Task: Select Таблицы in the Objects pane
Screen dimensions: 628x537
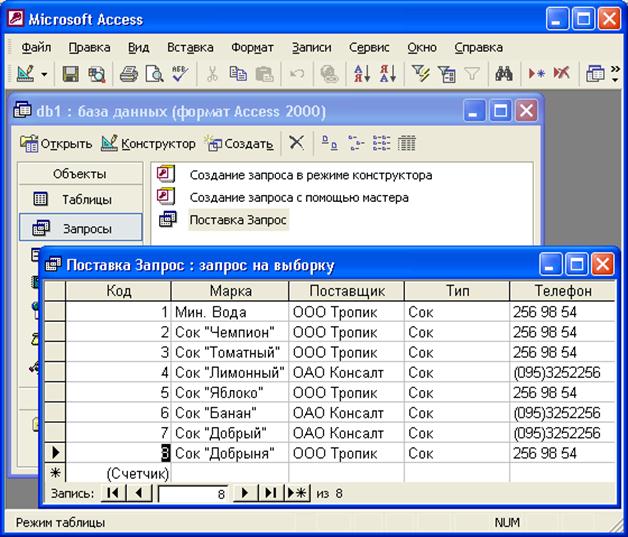Action: 81,199
